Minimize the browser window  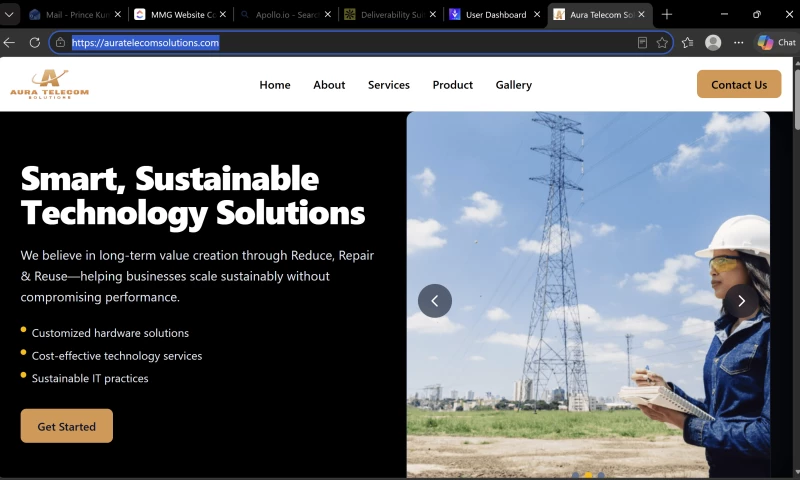[724, 14]
